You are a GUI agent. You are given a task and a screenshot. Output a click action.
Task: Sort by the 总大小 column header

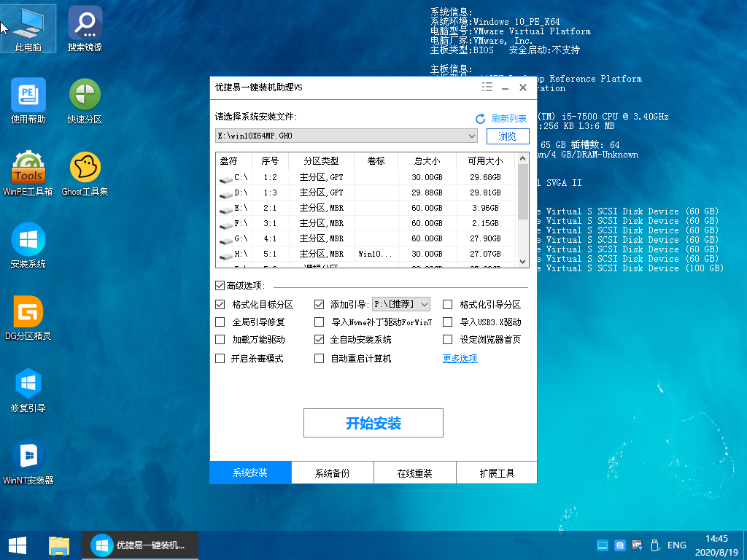[x=427, y=161]
